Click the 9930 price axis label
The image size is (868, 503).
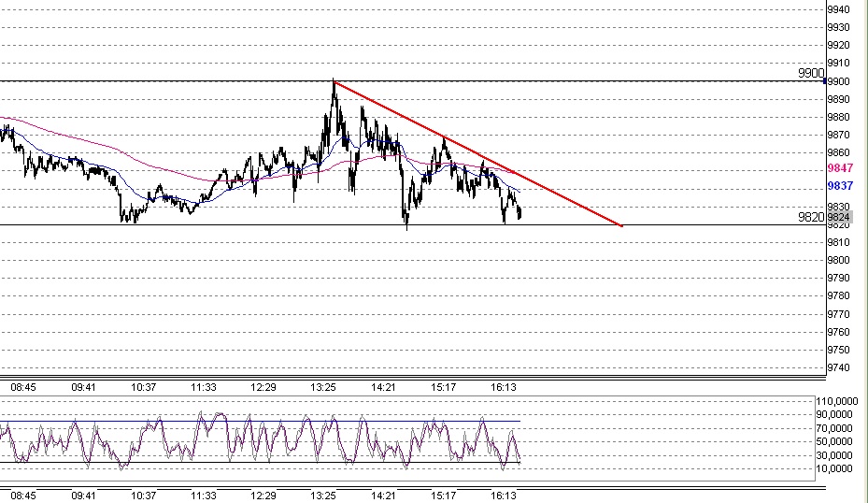tap(838, 27)
